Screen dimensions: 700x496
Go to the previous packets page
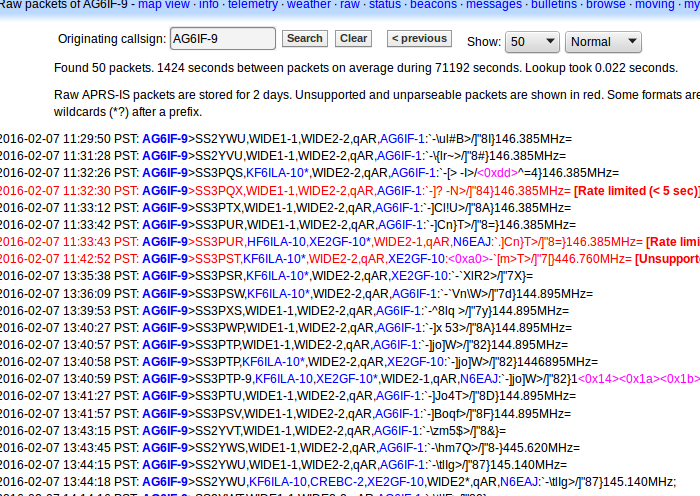point(418,39)
